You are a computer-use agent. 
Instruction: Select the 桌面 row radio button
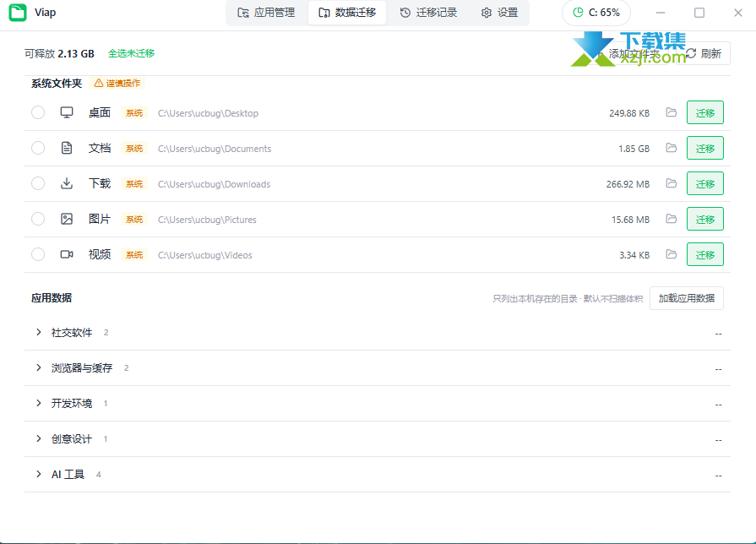pos(38,113)
